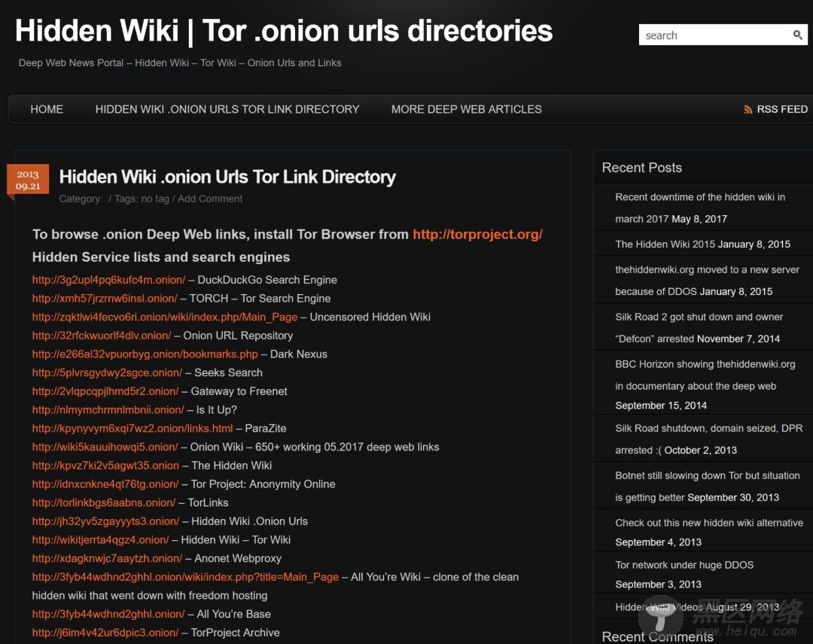The width and height of the screenshot is (813, 644).
Task: Click the orange RSS feed icon
Action: pos(748,110)
